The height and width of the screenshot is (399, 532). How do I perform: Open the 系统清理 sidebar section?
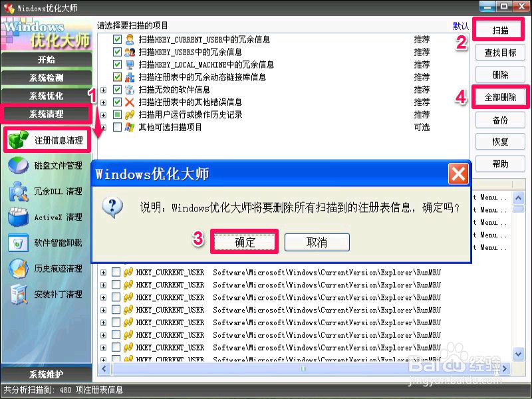47,114
